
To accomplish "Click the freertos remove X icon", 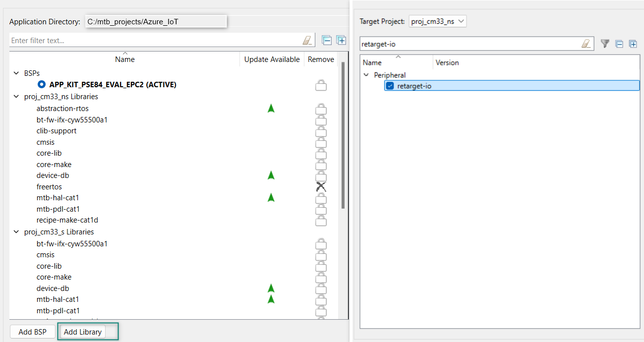I will coord(321,187).
